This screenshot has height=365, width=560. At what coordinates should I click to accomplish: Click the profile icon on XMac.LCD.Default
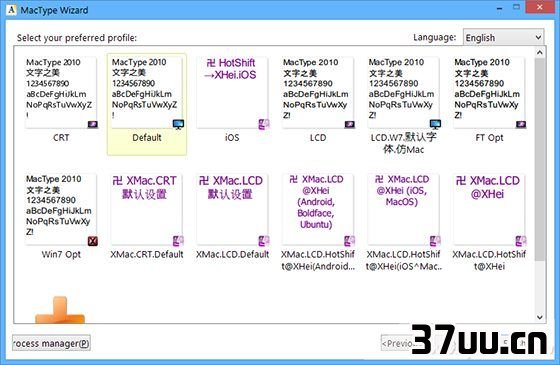[x=264, y=241]
